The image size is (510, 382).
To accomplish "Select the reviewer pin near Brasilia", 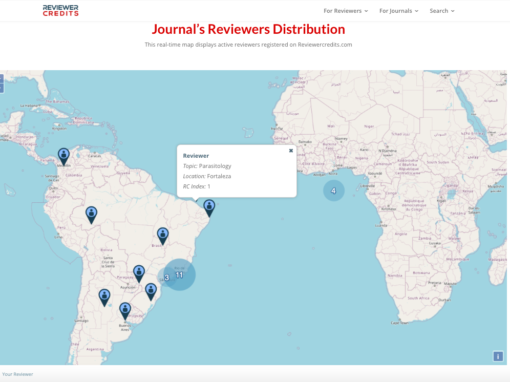I will [163, 236].
